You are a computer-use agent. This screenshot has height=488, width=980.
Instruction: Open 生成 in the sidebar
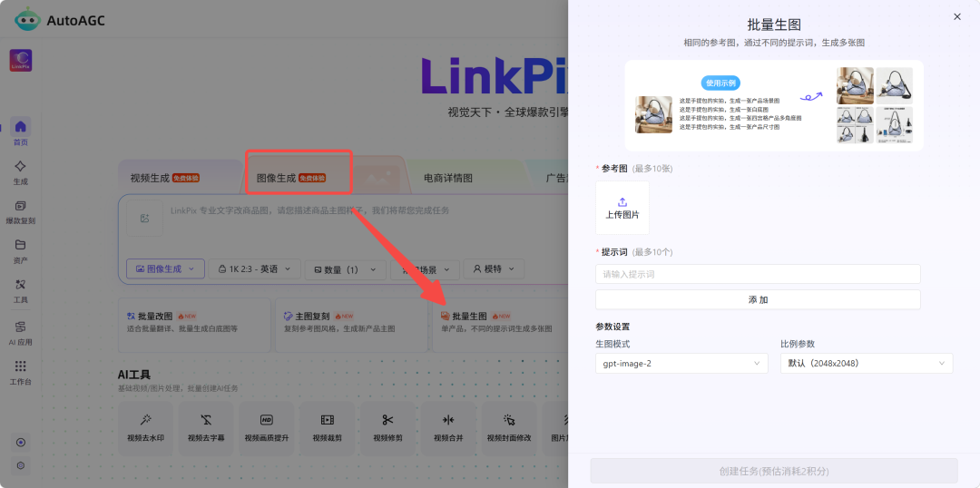pyautogui.click(x=21, y=171)
